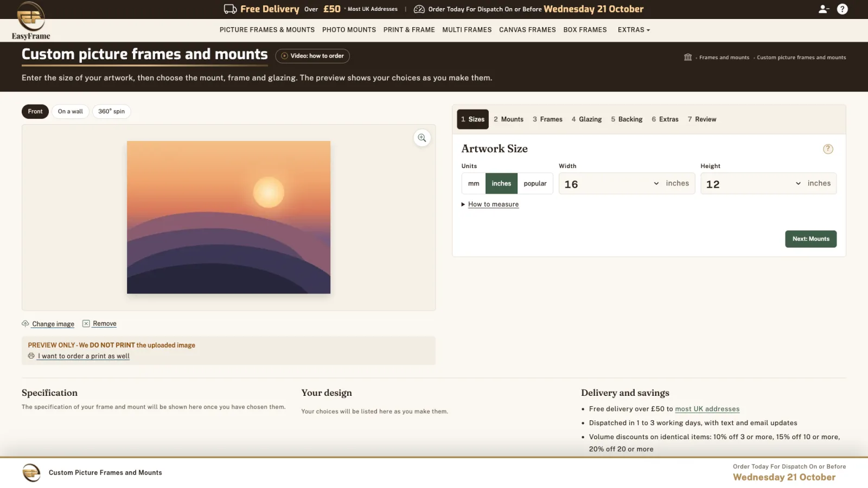
Task: Click the sunset artwork preview image
Action: click(x=228, y=217)
